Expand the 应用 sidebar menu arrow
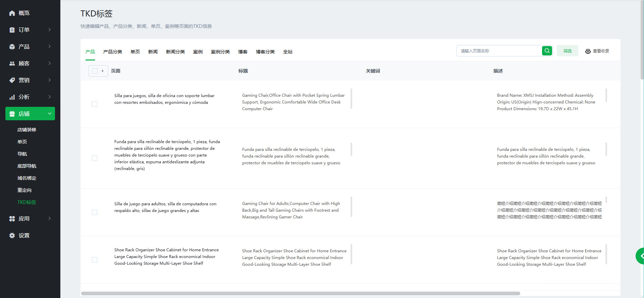The width and height of the screenshot is (644, 298). 50,218
